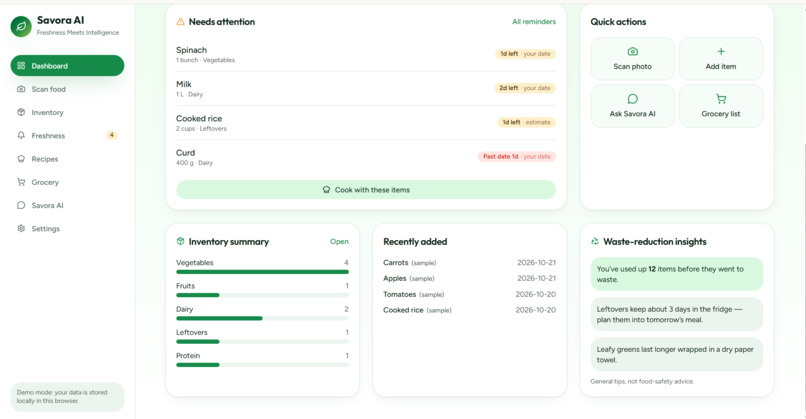The image size is (806, 419).
Task: Select the Cooked rice row in Needs attention
Action: point(366,122)
